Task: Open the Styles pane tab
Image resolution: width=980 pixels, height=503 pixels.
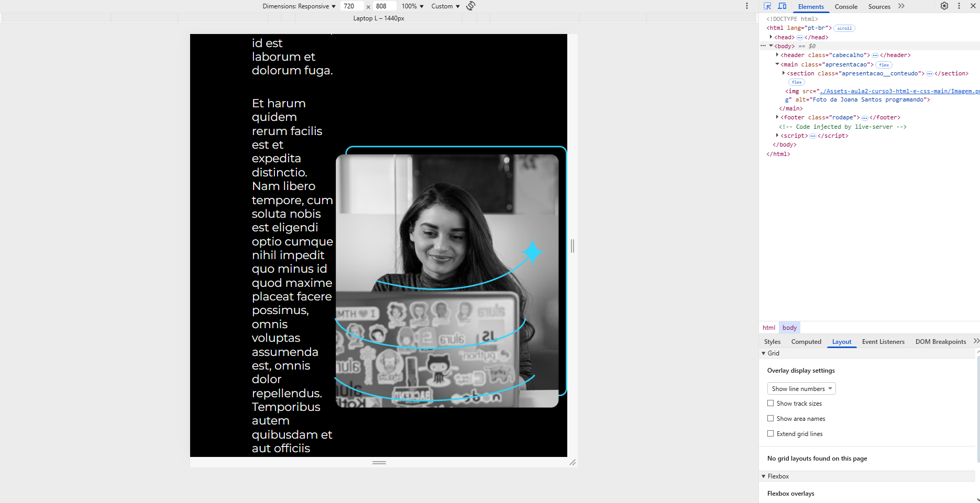Action: 772,342
